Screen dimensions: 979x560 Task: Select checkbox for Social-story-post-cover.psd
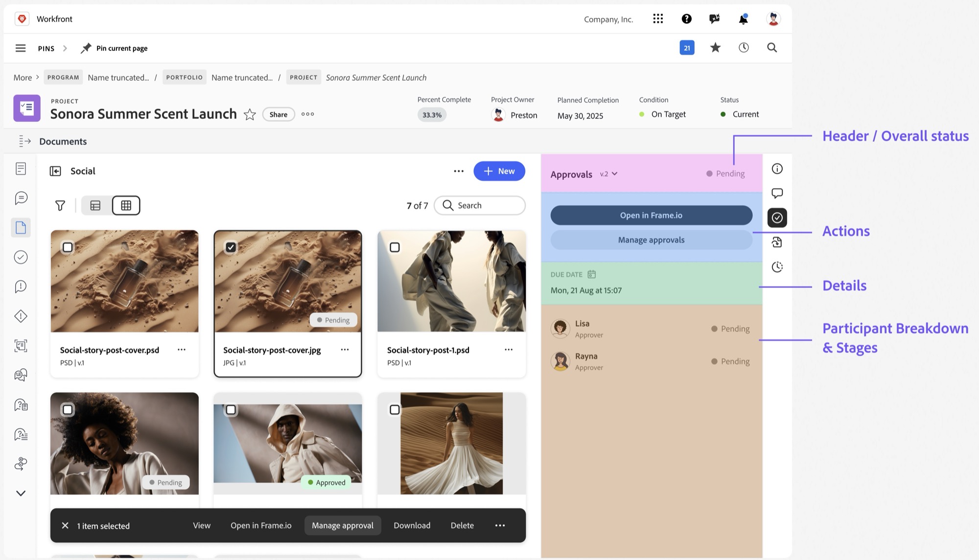tap(68, 247)
